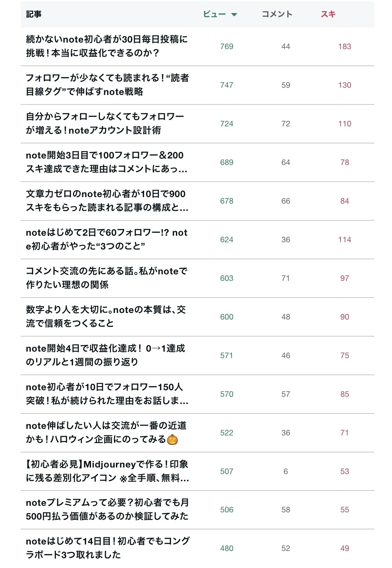Open the noteプレミアムって必要 article
This screenshot has width=392, height=568.
pyautogui.click(x=107, y=509)
